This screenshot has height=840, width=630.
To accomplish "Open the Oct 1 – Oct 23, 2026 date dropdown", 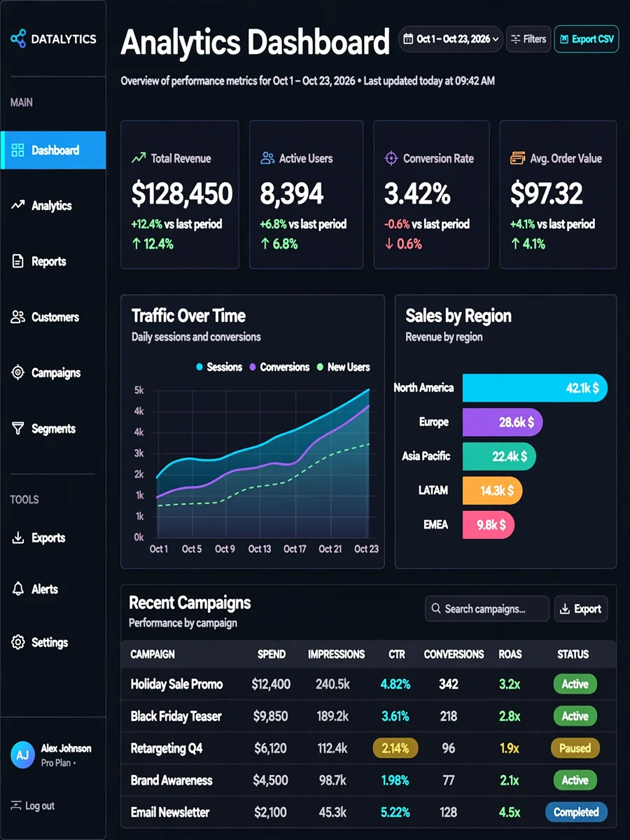I will (451, 39).
